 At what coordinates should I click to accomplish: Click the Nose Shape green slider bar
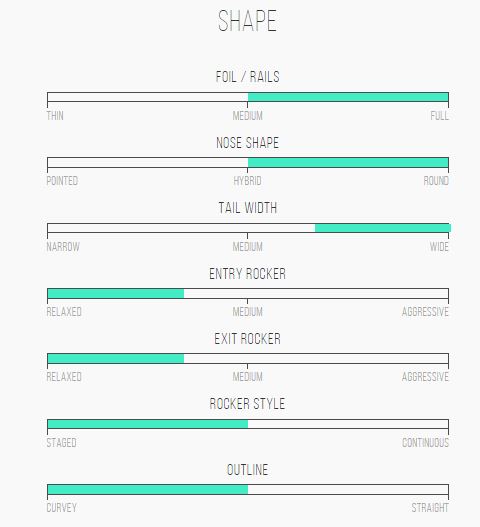point(348,162)
